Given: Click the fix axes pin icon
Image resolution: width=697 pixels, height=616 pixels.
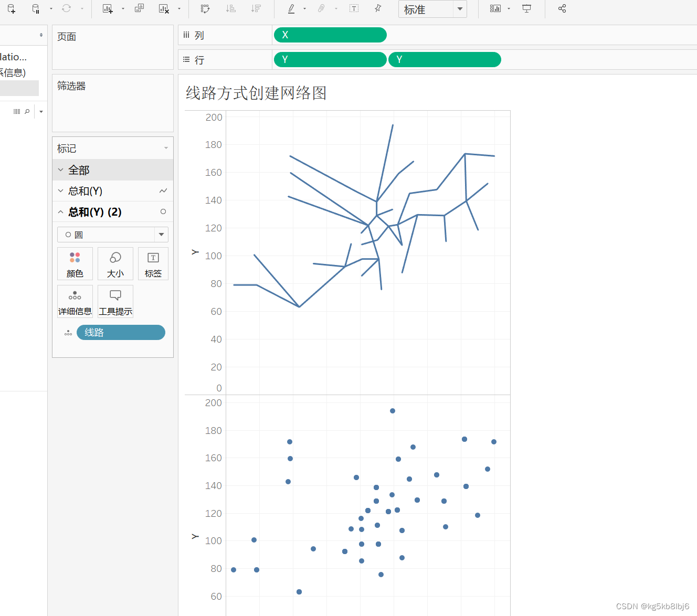Looking at the screenshot, I should click(x=378, y=8).
